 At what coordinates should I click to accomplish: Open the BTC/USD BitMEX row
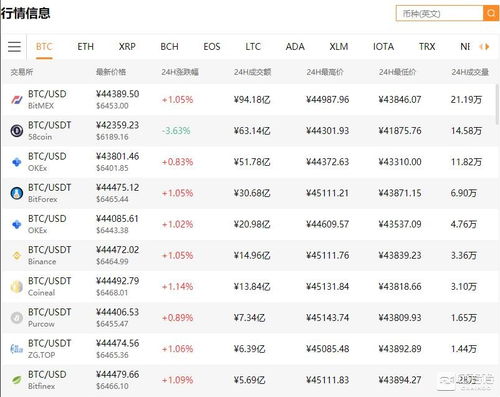(x=249, y=99)
